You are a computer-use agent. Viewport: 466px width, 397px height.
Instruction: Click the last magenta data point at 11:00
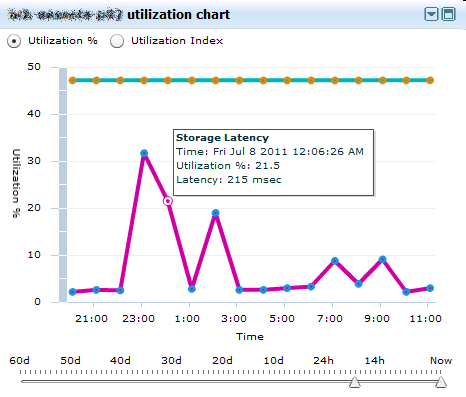click(x=430, y=288)
